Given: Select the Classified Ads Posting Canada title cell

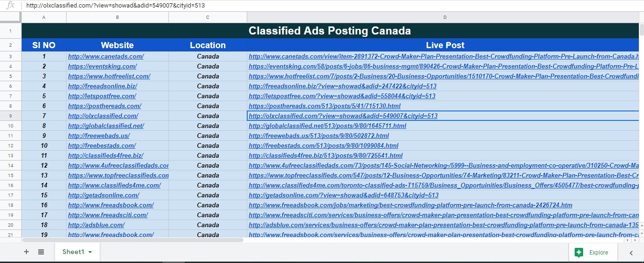Looking at the screenshot, I should coord(329,31).
